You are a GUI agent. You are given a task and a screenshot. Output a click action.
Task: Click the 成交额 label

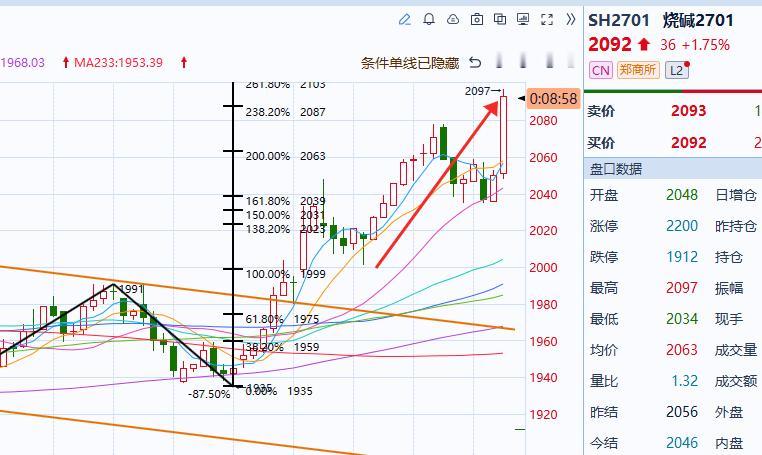pyautogui.click(x=736, y=382)
